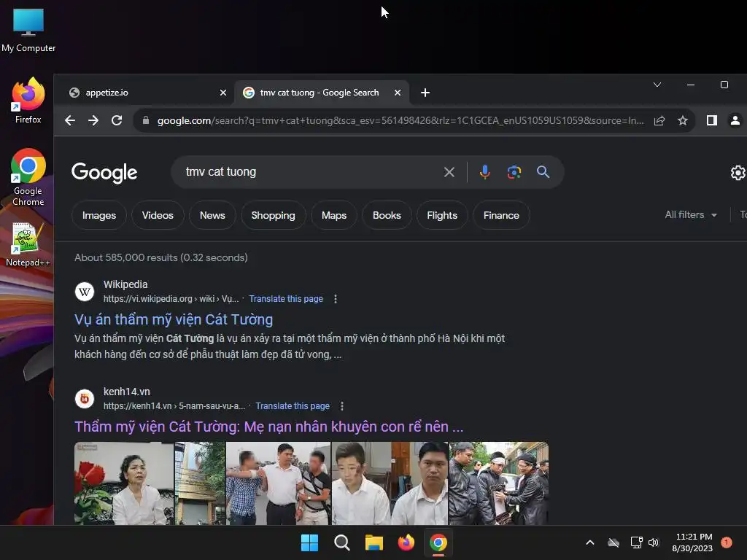Click the Wikipedia site favicon
This screenshot has height=560, width=747.
85,292
